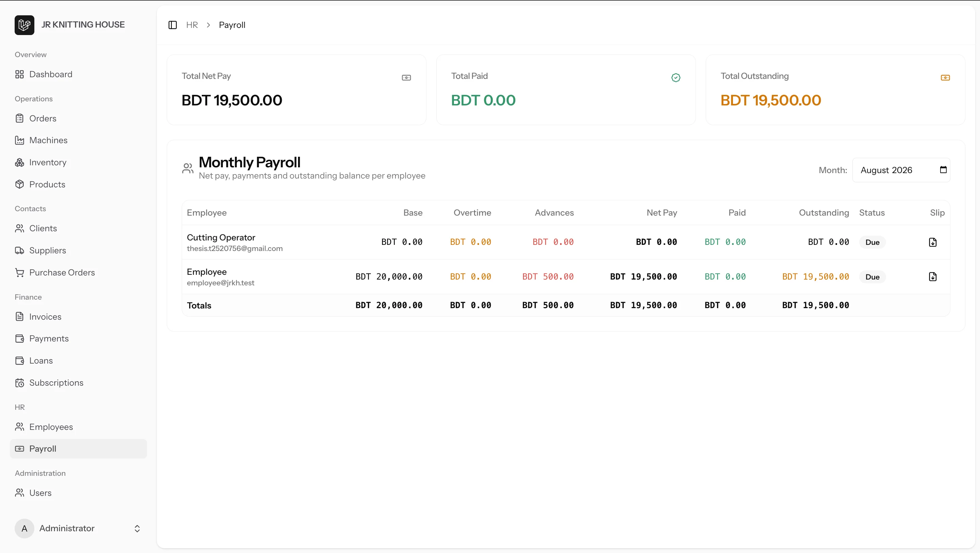Click the Due badge in Cutting Operator row
Image resolution: width=980 pixels, height=553 pixels.
pyautogui.click(x=872, y=242)
